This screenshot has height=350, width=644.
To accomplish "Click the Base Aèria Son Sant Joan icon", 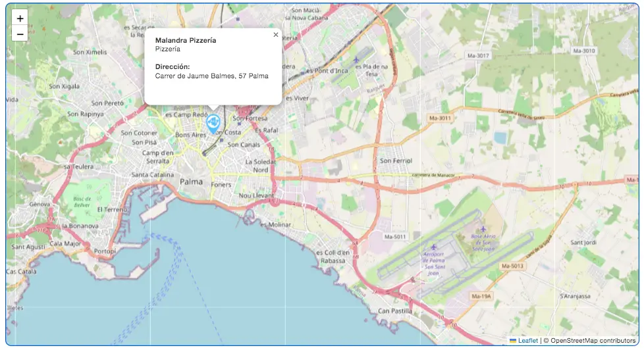I will [483, 229].
